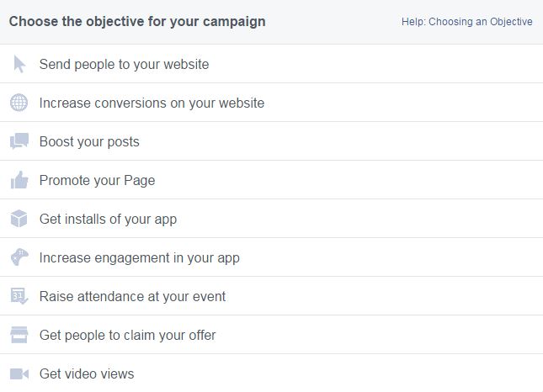
Task: Open "Help: Choosing an Objective" link
Action: (467, 22)
